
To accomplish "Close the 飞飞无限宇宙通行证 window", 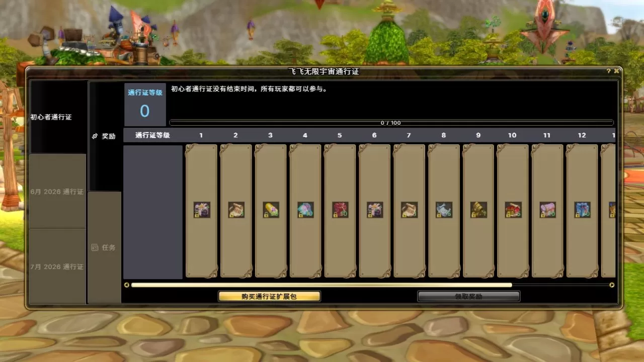I will [x=616, y=71].
